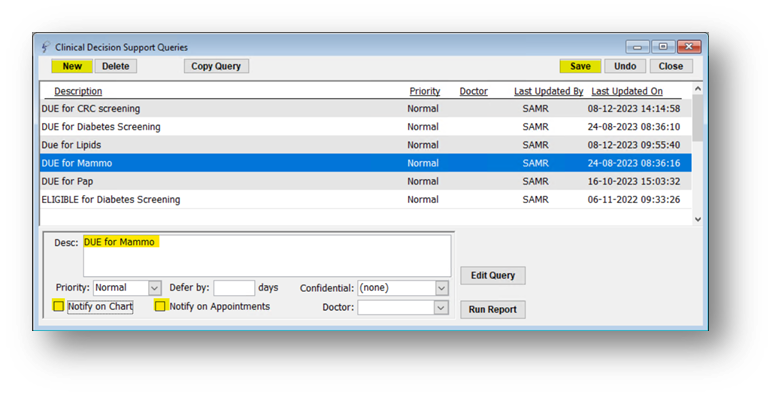Expand the Confidential dropdown

(x=441, y=288)
